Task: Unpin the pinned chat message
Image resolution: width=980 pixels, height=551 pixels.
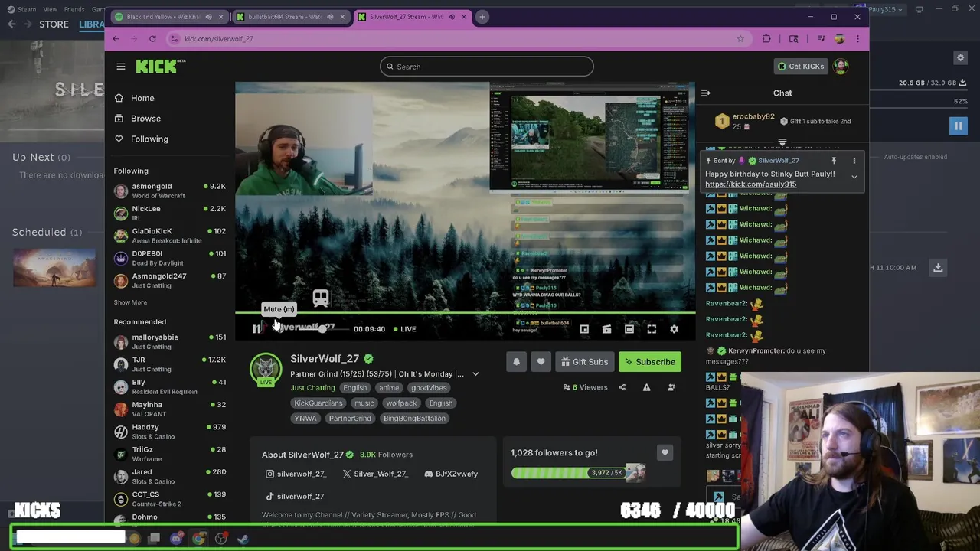Action: (x=834, y=161)
